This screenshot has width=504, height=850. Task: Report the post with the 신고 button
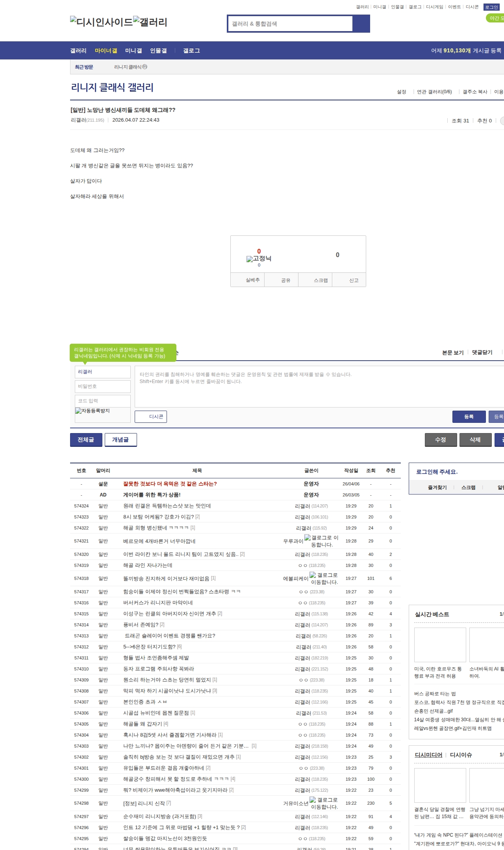coord(349,280)
